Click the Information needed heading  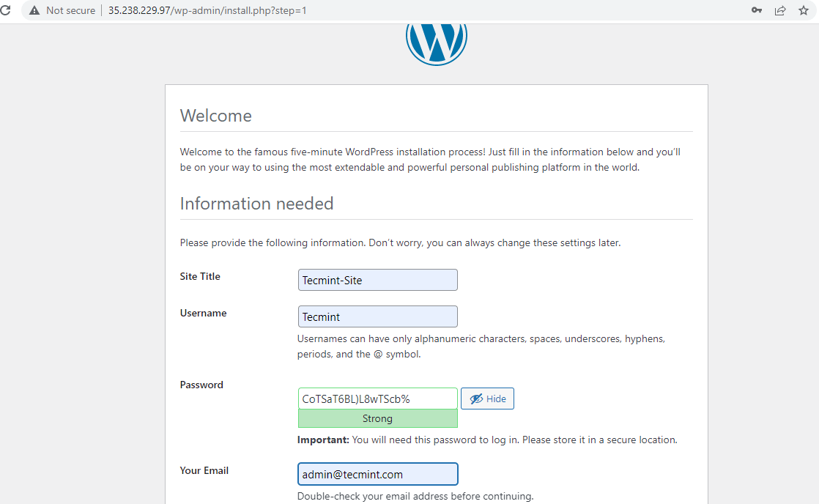pyautogui.click(x=256, y=203)
